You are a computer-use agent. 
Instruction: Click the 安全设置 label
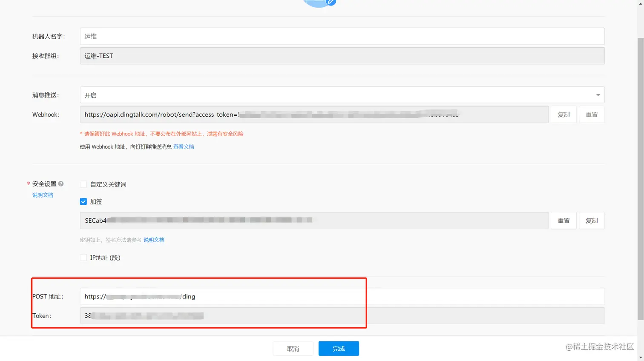[x=44, y=184]
